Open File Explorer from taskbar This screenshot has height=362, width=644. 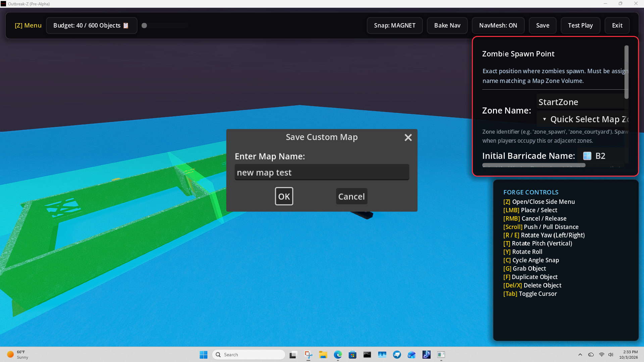point(323,355)
